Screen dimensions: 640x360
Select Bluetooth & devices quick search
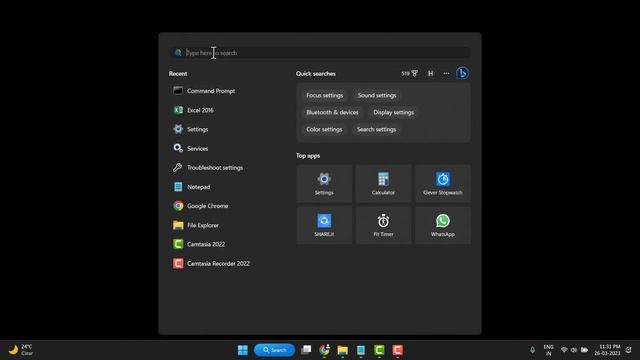pos(332,112)
